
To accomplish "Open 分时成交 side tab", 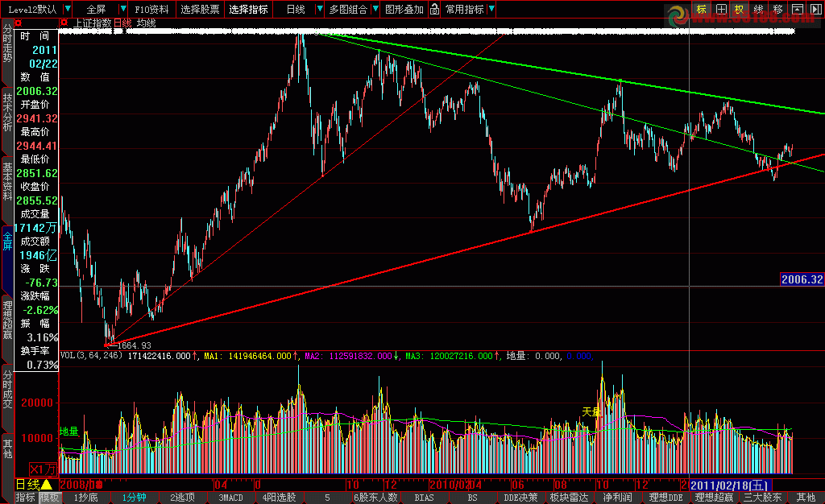I will pyautogui.click(x=7, y=389).
